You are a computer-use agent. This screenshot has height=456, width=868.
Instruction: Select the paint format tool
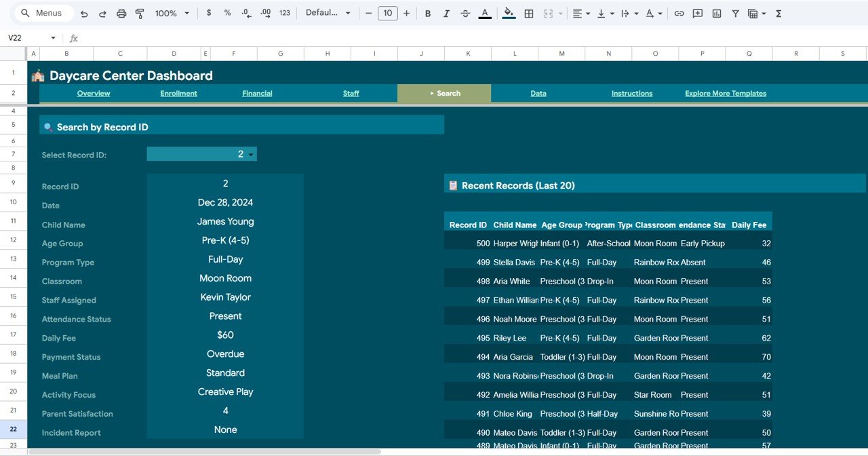click(x=140, y=14)
